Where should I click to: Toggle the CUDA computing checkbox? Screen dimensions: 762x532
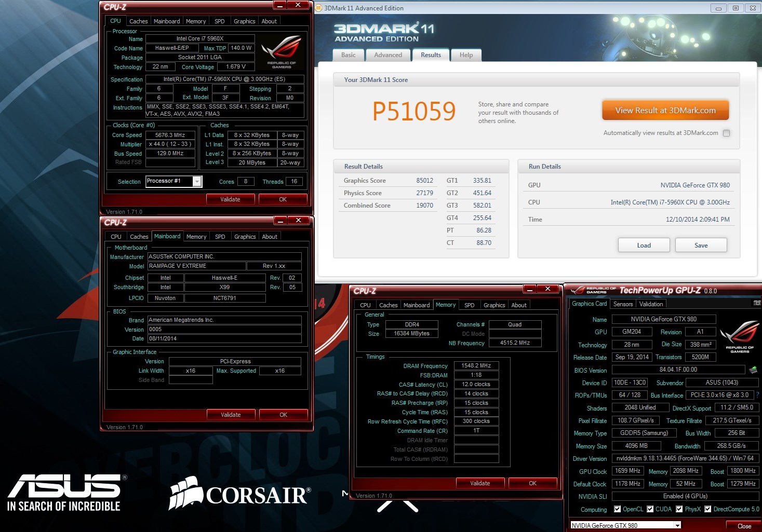[x=650, y=509]
